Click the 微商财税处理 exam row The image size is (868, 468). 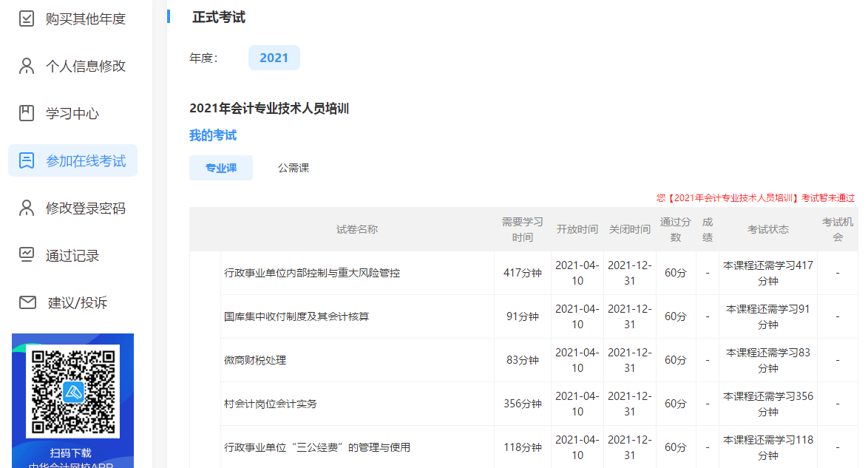click(x=255, y=360)
